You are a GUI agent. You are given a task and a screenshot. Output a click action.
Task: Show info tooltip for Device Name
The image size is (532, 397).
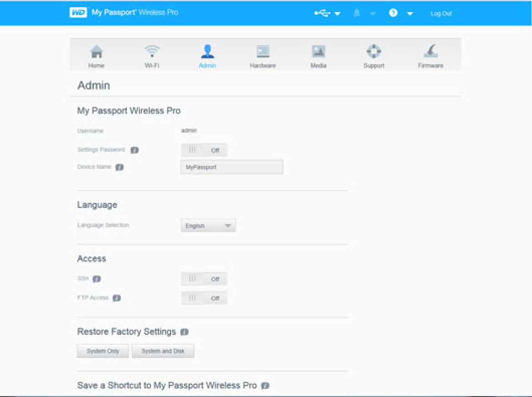point(119,167)
